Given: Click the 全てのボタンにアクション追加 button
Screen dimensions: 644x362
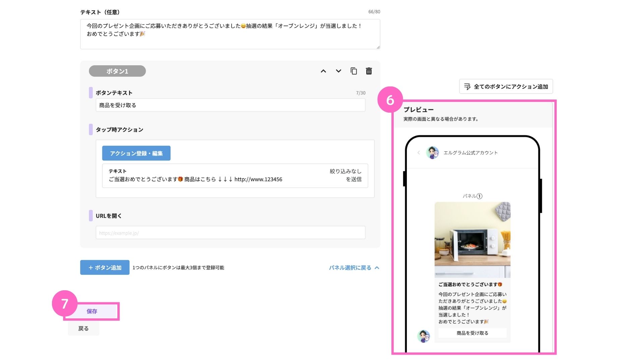Looking at the screenshot, I should [x=506, y=86].
